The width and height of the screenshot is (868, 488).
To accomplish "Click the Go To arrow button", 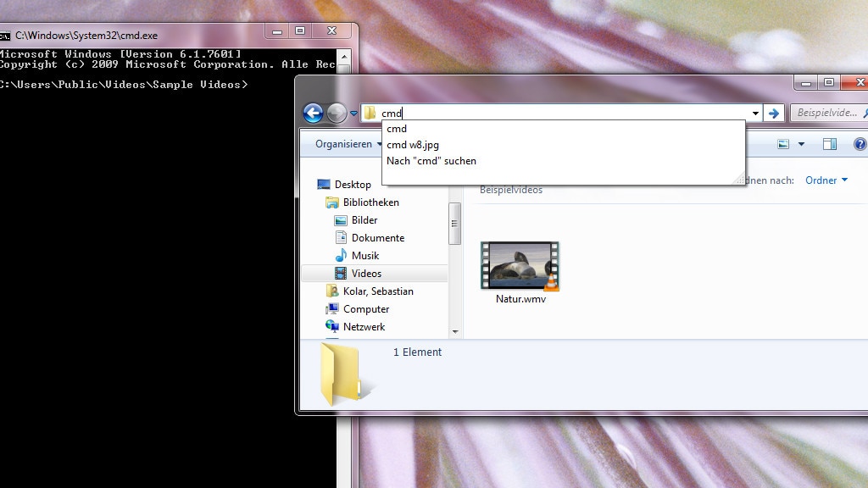I will coord(773,114).
